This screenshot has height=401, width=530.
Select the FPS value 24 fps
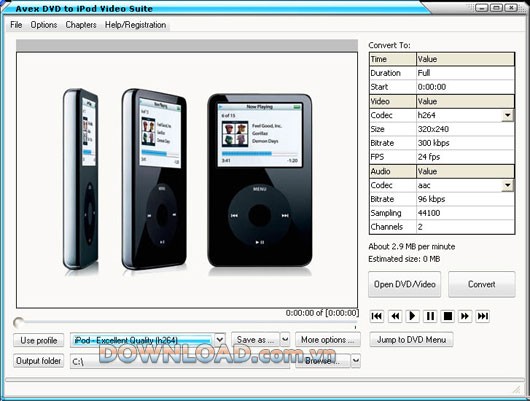(x=465, y=157)
